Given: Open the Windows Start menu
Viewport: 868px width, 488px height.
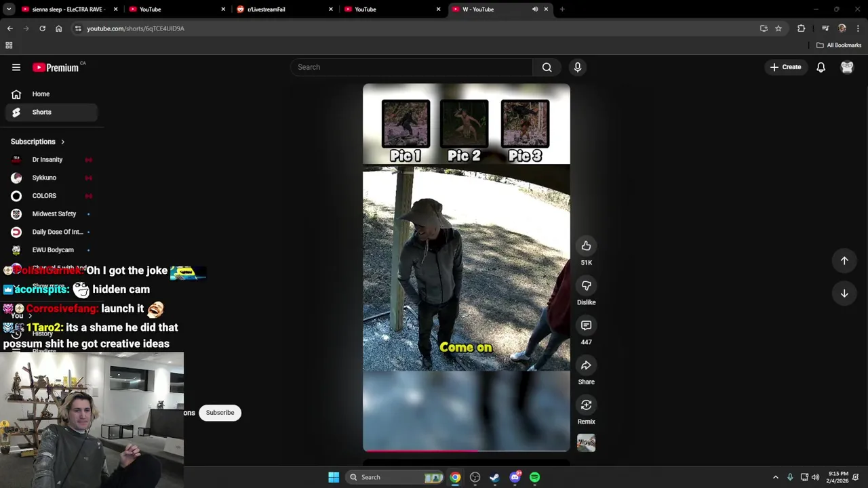Looking at the screenshot, I should 334,477.
